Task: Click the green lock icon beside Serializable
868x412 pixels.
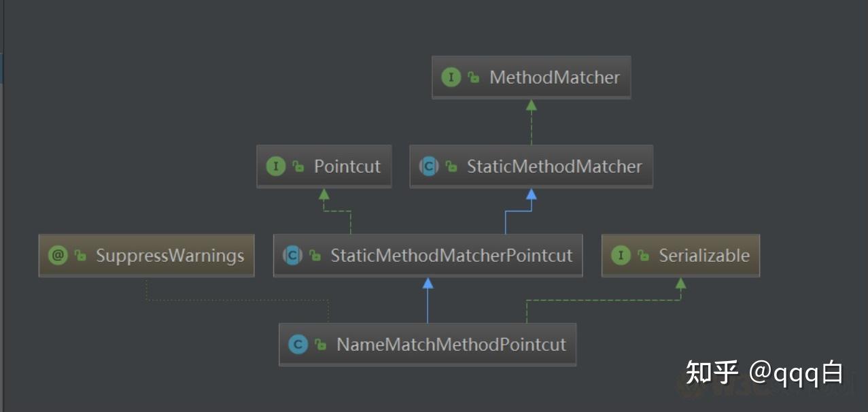Action: coord(642,256)
